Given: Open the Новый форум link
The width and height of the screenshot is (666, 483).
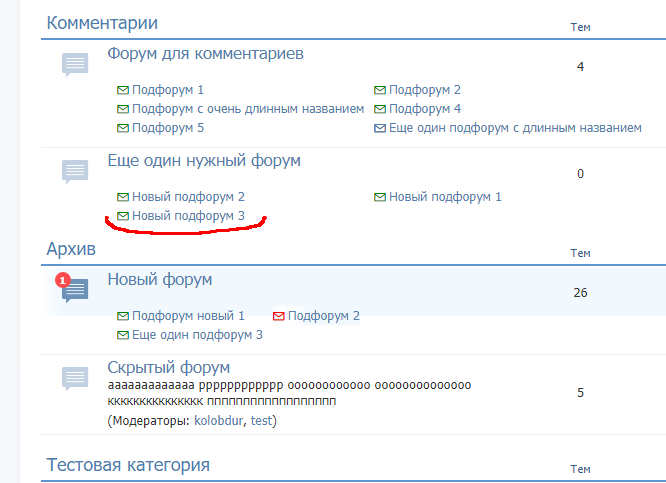Looking at the screenshot, I should (x=160, y=280).
